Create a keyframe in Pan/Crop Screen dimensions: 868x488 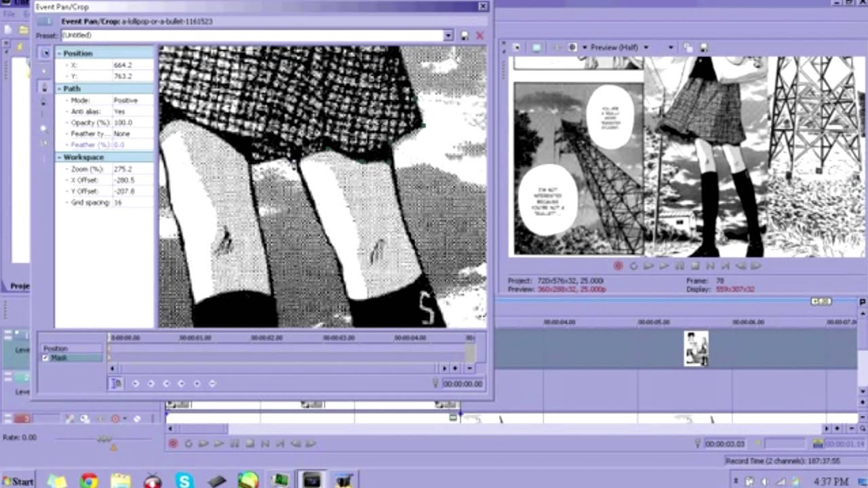[197, 384]
